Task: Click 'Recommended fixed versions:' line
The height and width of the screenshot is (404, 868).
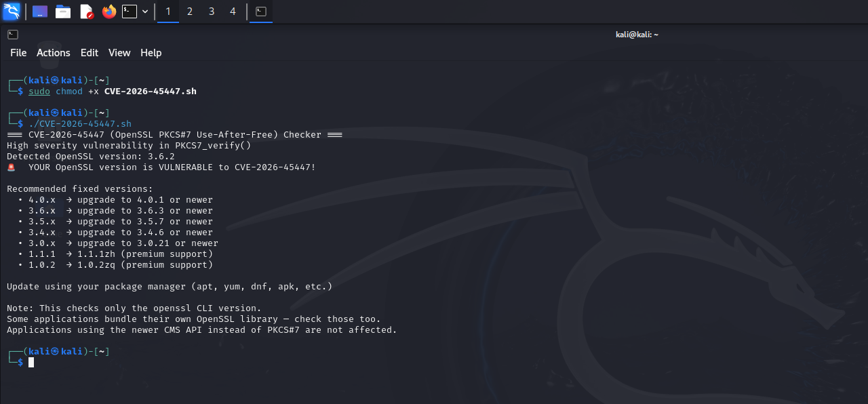Action: pos(80,188)
